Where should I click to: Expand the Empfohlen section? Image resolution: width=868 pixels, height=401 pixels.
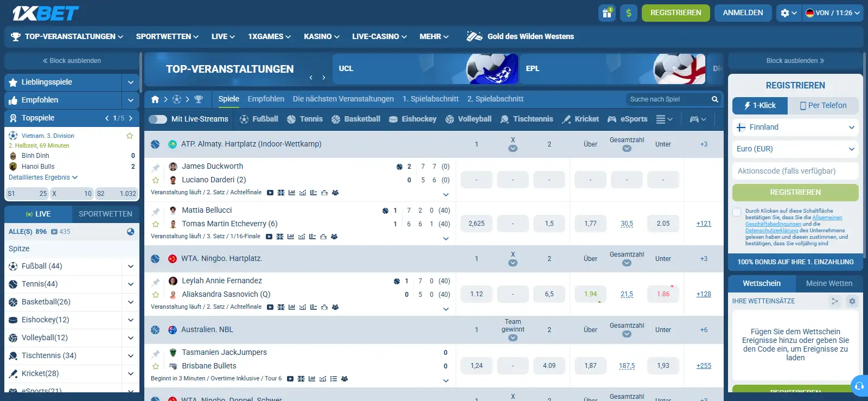coord(131,100)
